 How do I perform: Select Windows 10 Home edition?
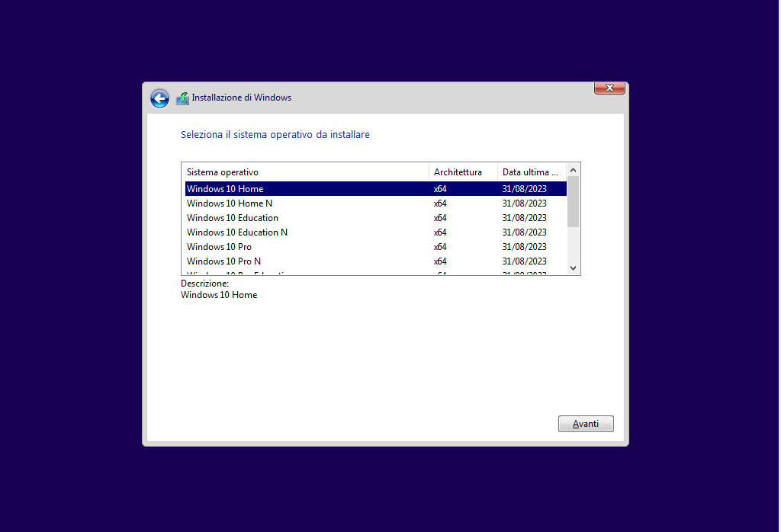375,188
